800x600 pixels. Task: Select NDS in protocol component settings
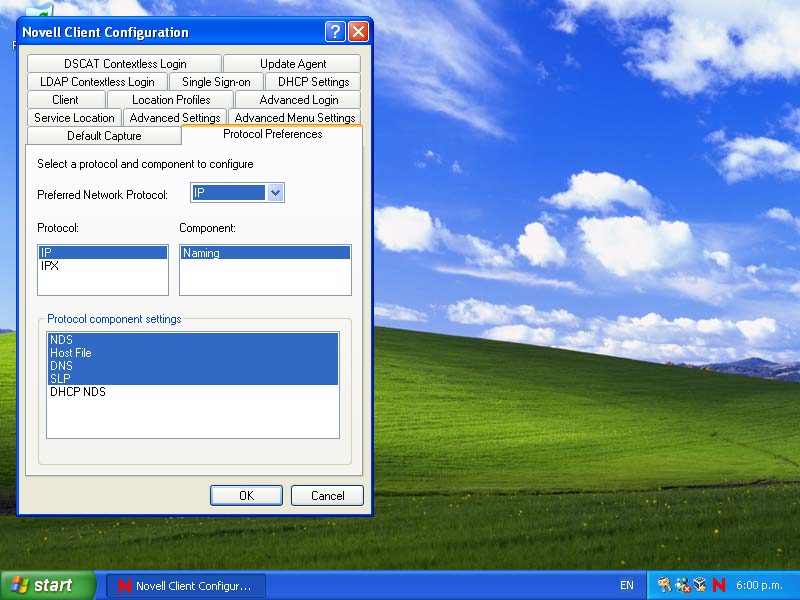click(x=193, y=340)
